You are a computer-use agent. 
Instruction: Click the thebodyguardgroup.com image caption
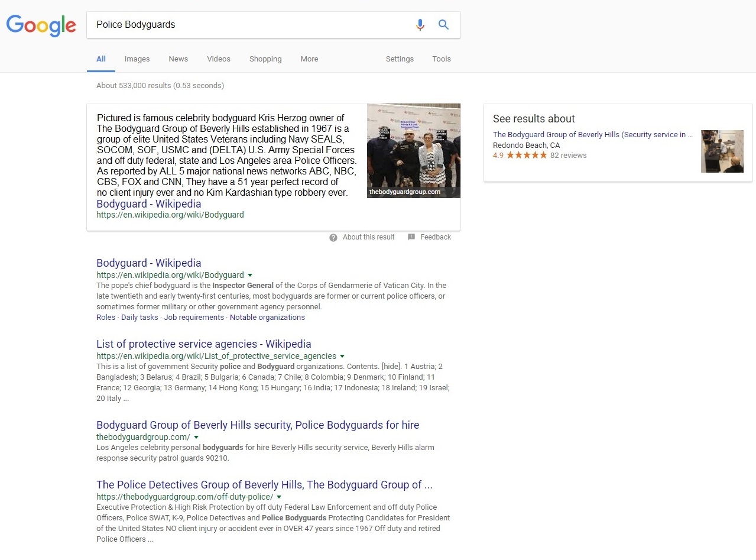tap(405, 192)
